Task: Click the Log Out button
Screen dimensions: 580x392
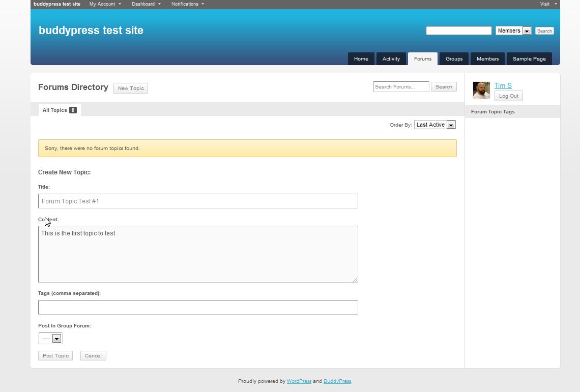Action: (509, 96)
